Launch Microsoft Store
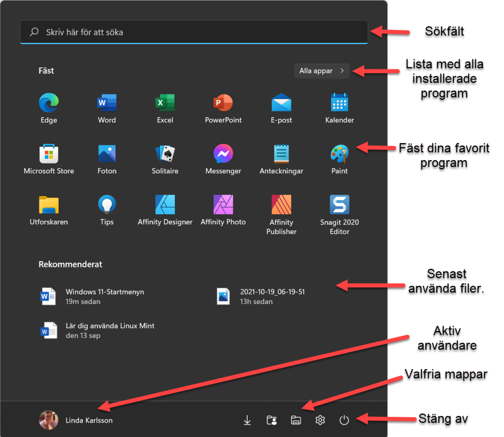Viewport: 504px width, 437px height. click(x=49, y=159)
